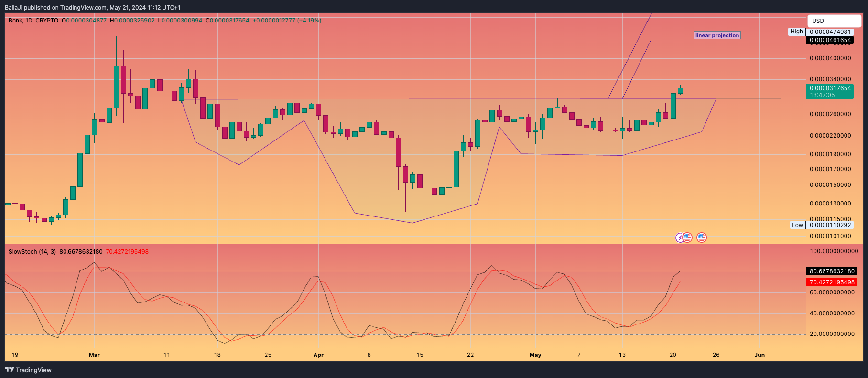The image size is (868, 378).
Task: Click the purple lightning event icon
Action: 679,238
